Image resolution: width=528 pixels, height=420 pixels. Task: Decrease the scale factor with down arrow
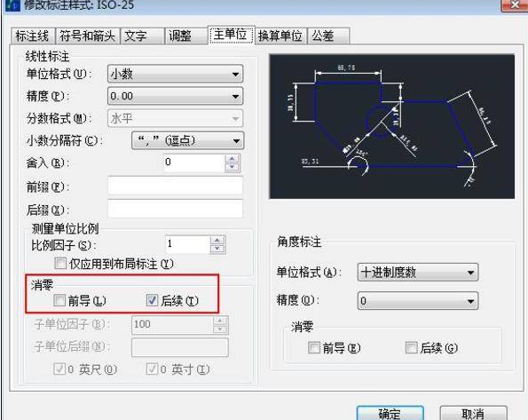pyautogui.click(x=217, y=249)
